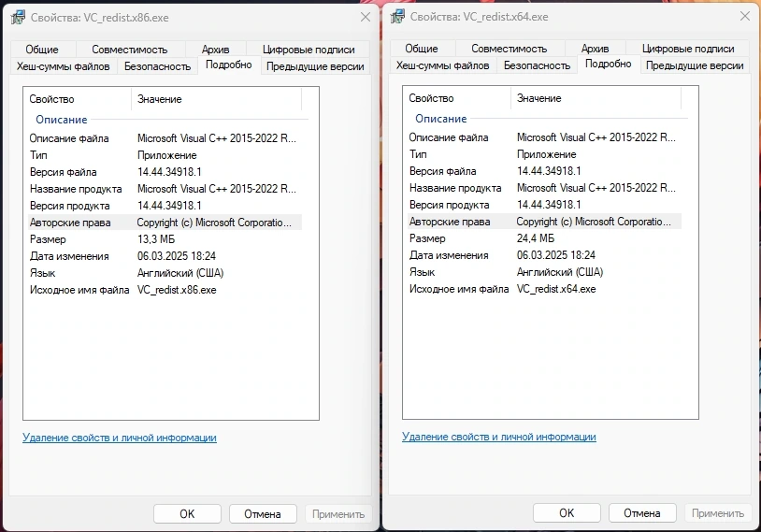The width and height of the screenshot is (761, 532).
Task: Open Предыдущие версии tab in x86 window
Action: pos(315,66)
